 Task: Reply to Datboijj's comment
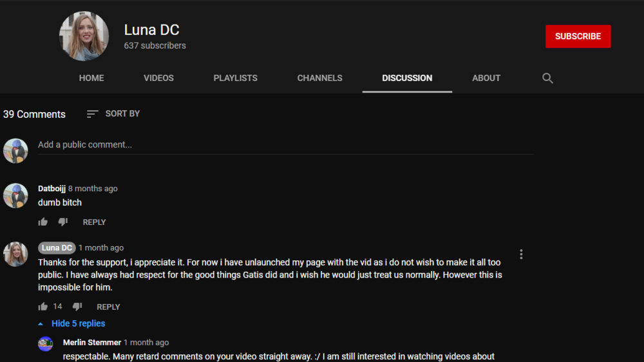[x=94, y=222]
